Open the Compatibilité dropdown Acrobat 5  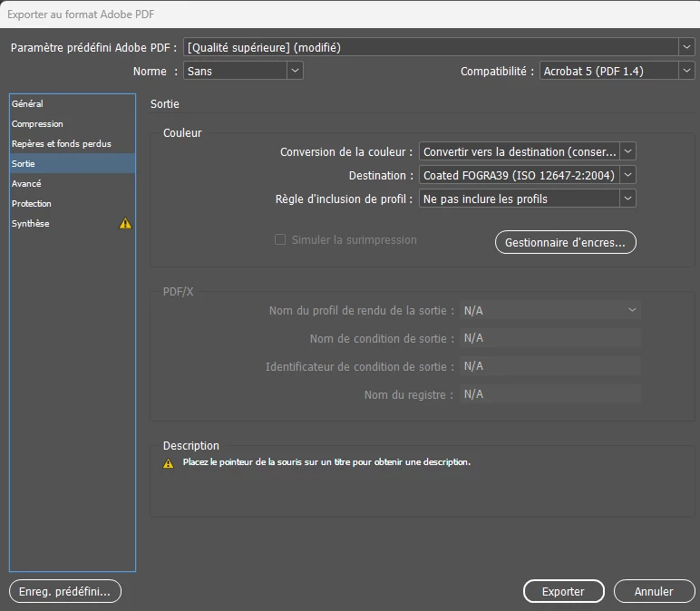pos(617,71)
